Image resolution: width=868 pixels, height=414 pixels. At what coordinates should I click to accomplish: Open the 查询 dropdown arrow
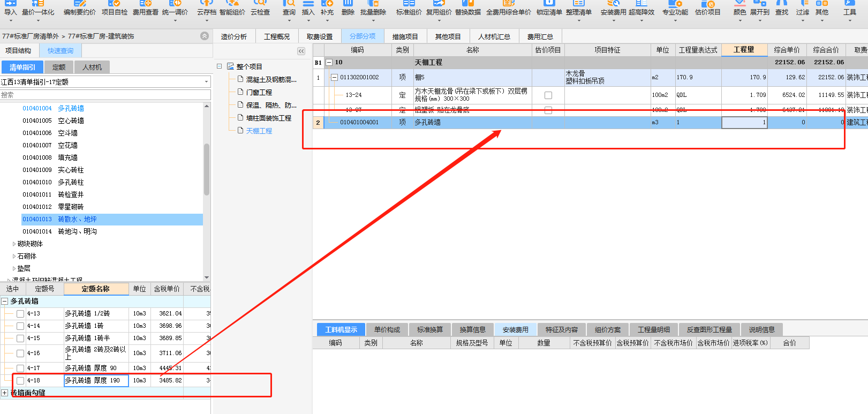289,21
